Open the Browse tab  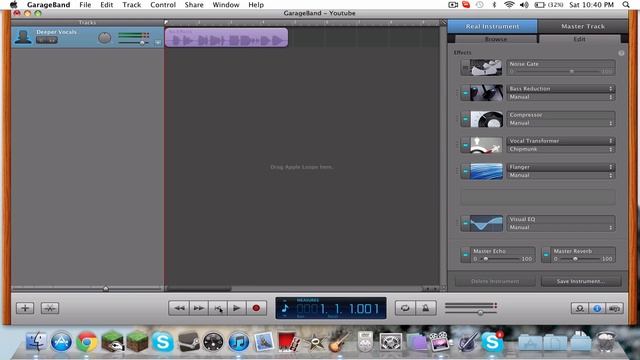(x=496, y=39)
